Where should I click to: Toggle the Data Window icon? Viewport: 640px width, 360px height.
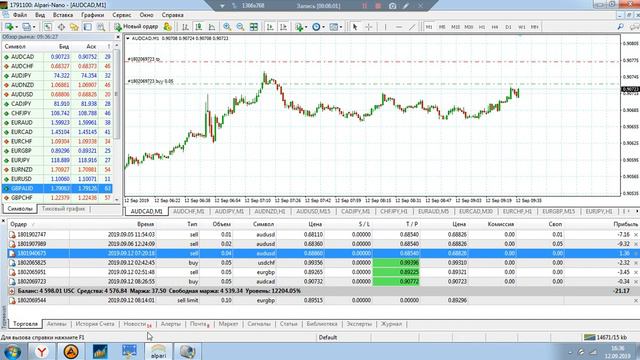click(61, 27)
